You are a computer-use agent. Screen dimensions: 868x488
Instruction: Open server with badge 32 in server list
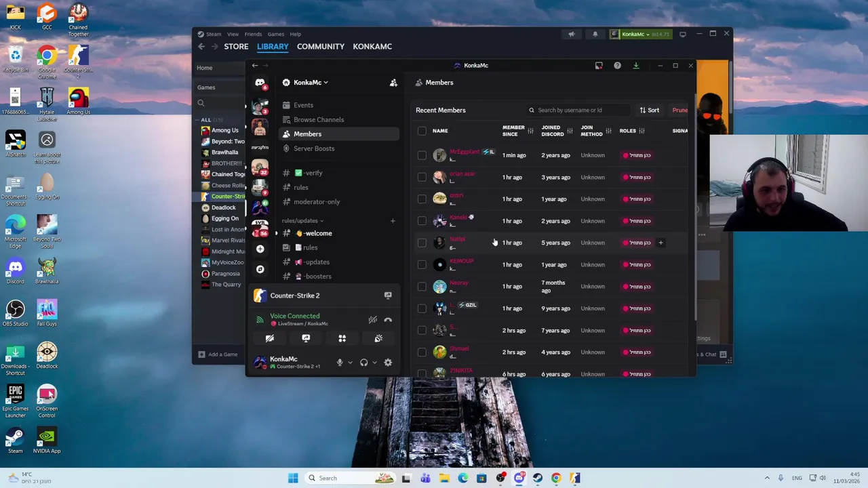(x=260, y=167)
